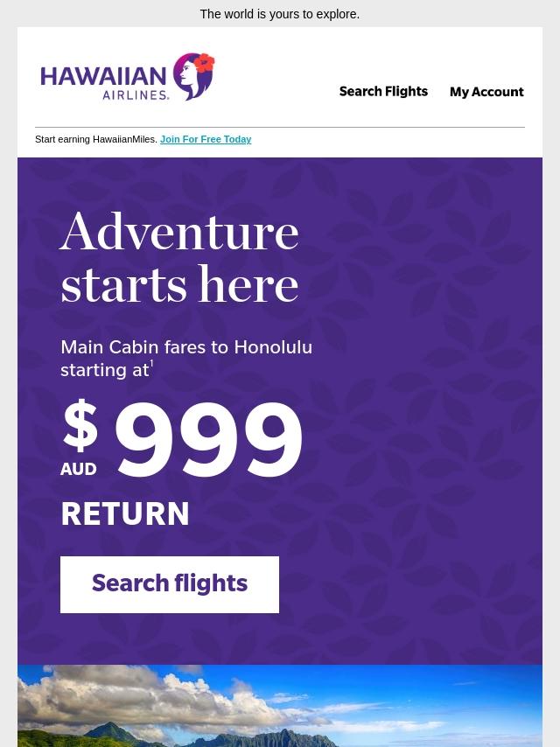This screenshot has width=560, height=747.
Task: Click the AUD currency label
Action: click(x=79, y=469)
